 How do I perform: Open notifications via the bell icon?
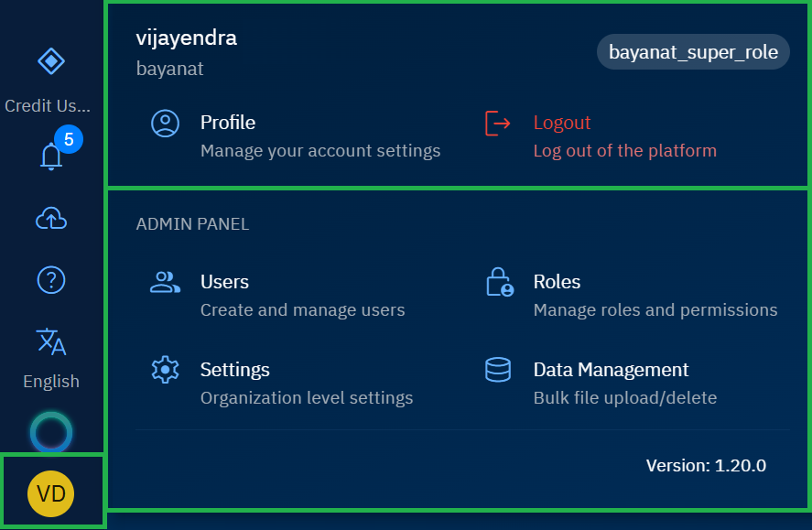(x=51, y=157)
